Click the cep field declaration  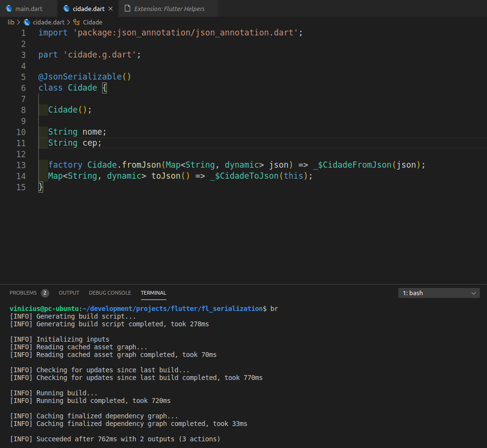[75, 143]
